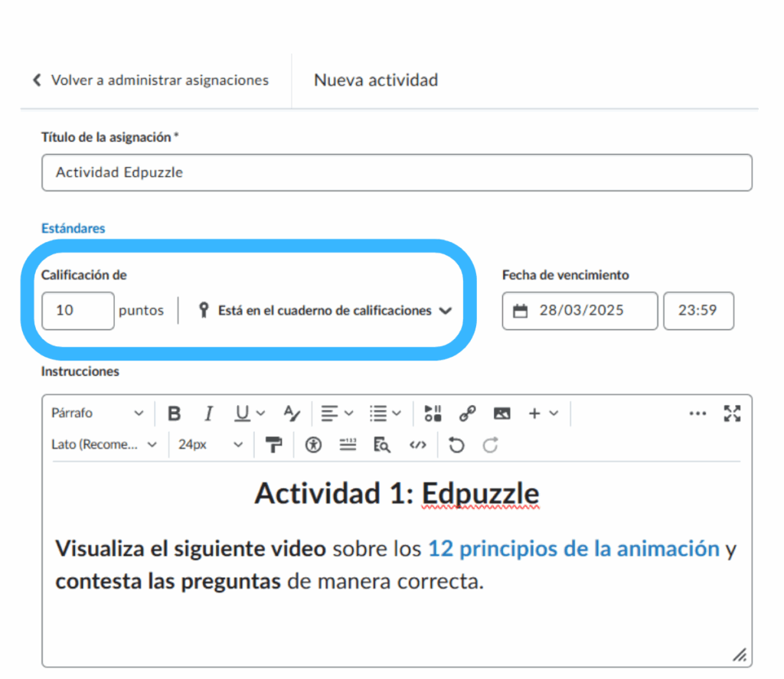Screen dimensions: 784x679
Task: Click the insert quicklink chain icon
Action: pos(467,414)
